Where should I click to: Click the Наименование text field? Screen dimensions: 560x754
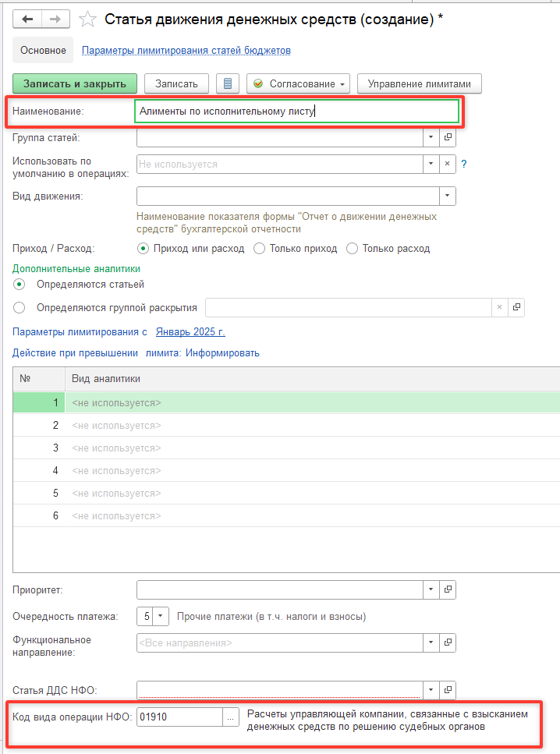[296, 112]
